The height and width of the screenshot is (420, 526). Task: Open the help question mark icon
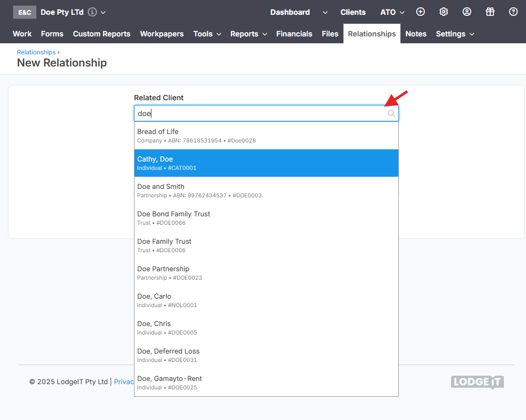[513, 12]
